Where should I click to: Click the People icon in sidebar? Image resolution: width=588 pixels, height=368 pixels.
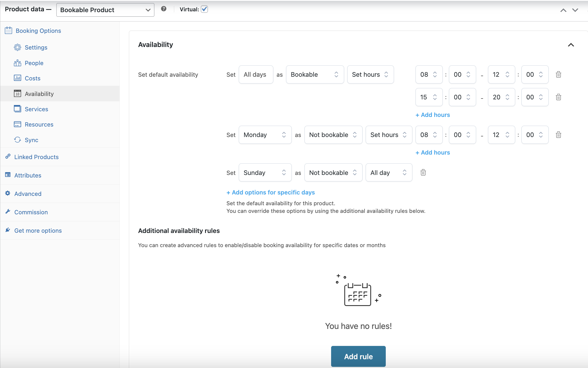tap(18, 63)
